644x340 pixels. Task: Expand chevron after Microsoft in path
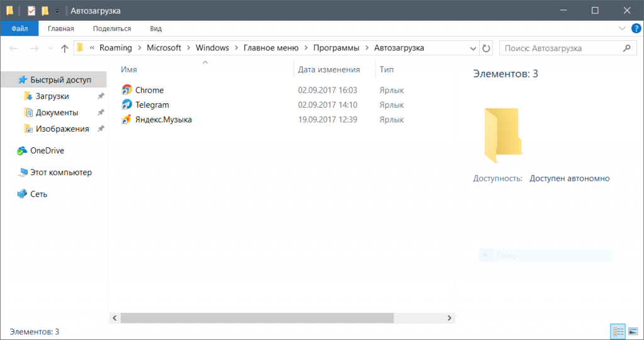(189, 48)
